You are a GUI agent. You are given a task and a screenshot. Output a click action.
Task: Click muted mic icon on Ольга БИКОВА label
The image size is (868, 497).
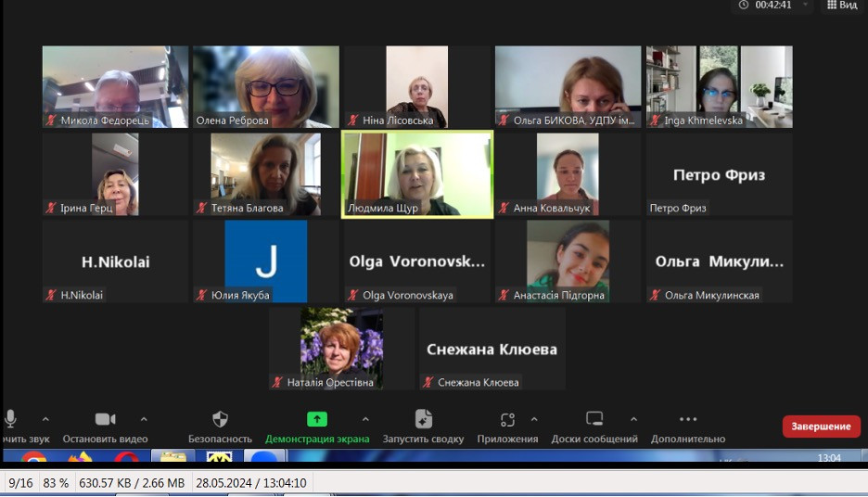tap(504, 121)
